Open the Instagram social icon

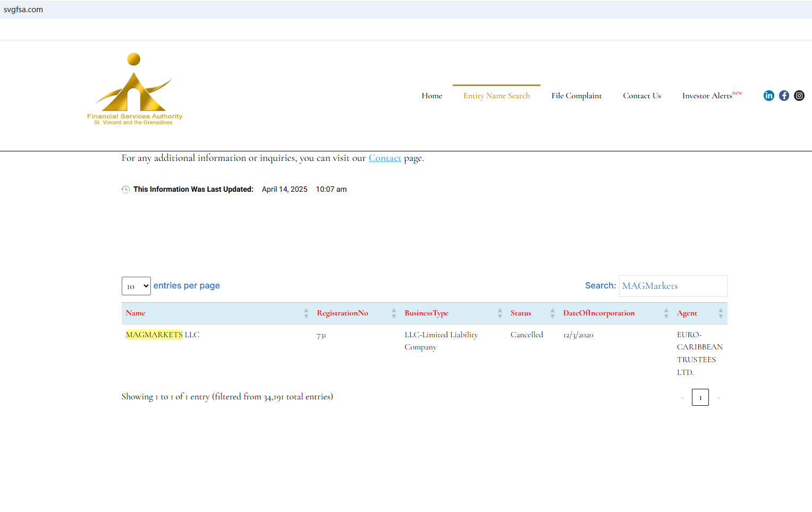[799, 96]
